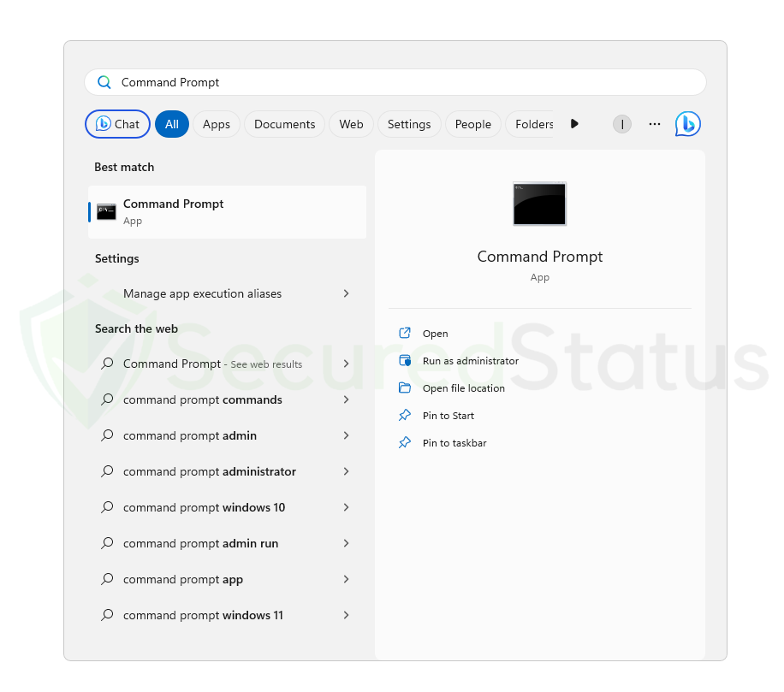Expand 'command prompt commands' chevron

coord(346,399)
